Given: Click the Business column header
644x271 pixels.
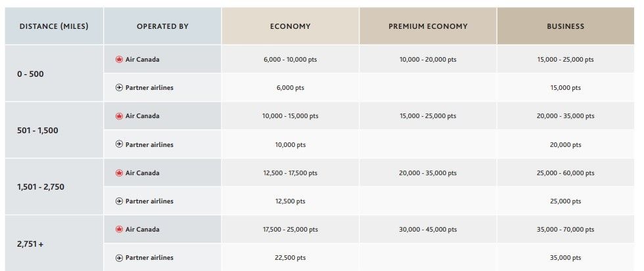Looking at the screenshot, I should (x=565, y=26).
